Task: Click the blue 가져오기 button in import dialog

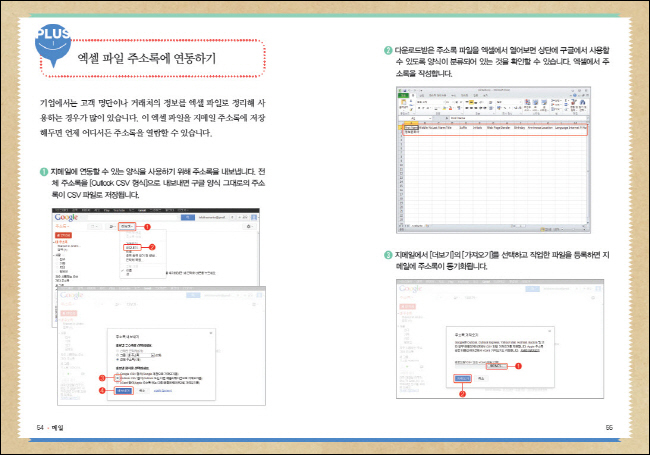Action: point(463,379)
